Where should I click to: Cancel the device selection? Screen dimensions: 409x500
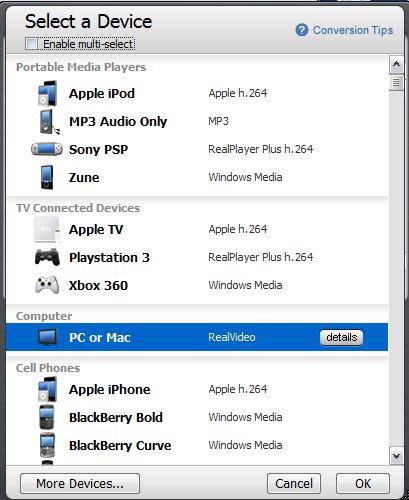coord(294,483)
